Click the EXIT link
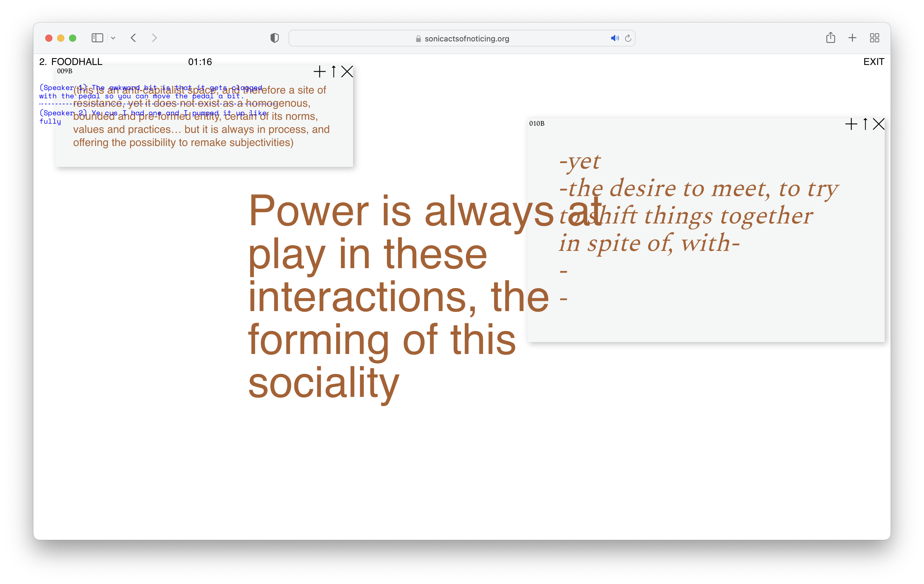Image resolution: width=924 pixels, height=584 pixels. coord(873,62)
